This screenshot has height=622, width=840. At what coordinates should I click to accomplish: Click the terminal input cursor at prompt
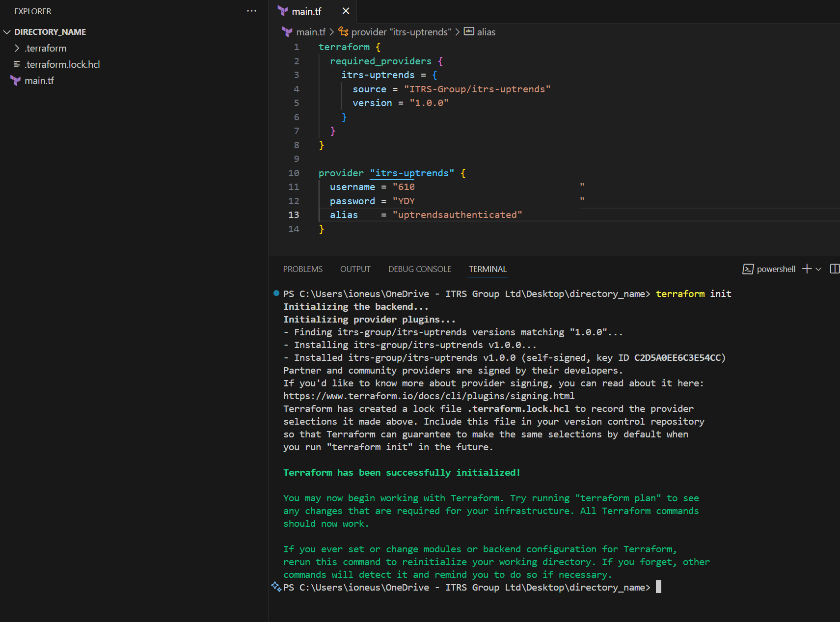[x=659, y=587]
